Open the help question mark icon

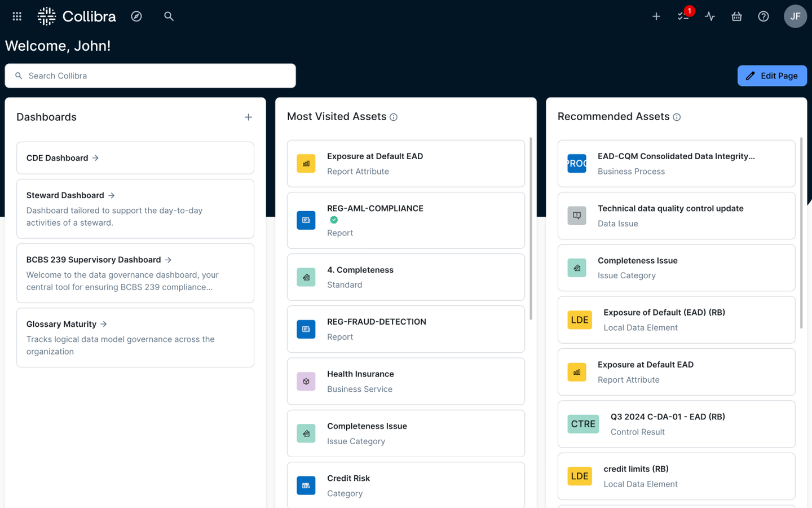tap(763, 16)
